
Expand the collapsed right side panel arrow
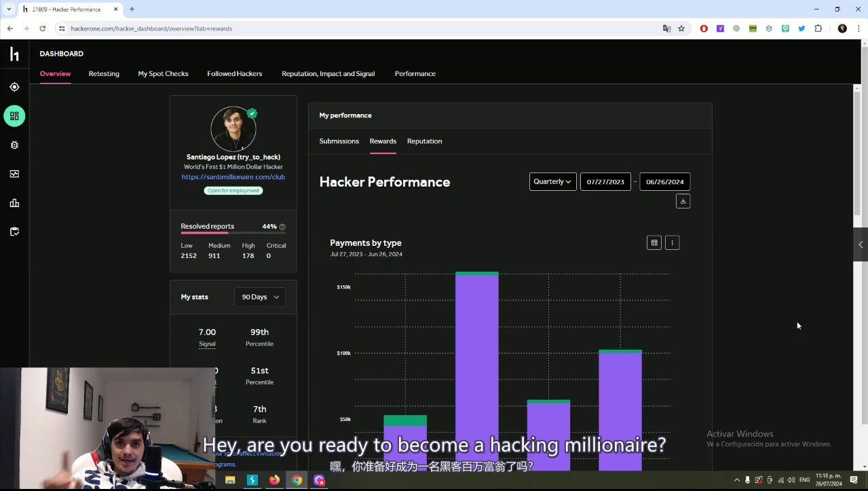click(x=861, y=244)
